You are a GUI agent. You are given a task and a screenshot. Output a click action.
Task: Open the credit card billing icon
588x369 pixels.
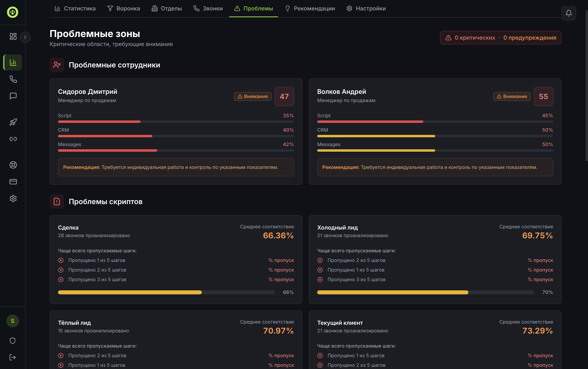click(13, 181)
